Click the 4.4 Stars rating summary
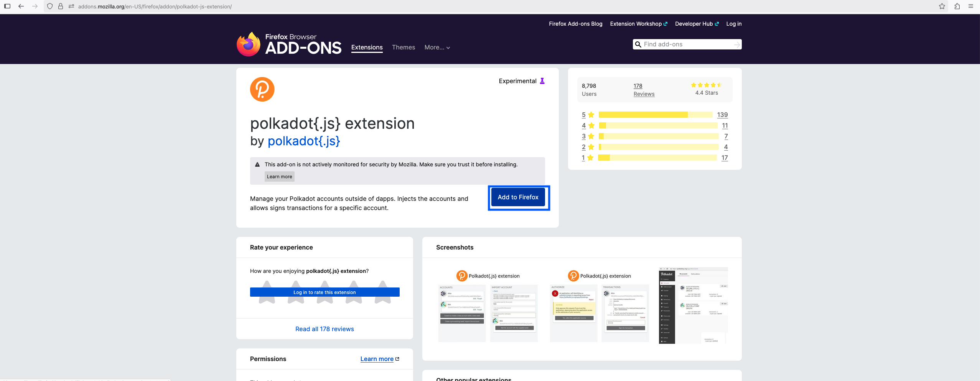Viewport: 980px width, 381px height. [x=707, y=89]
